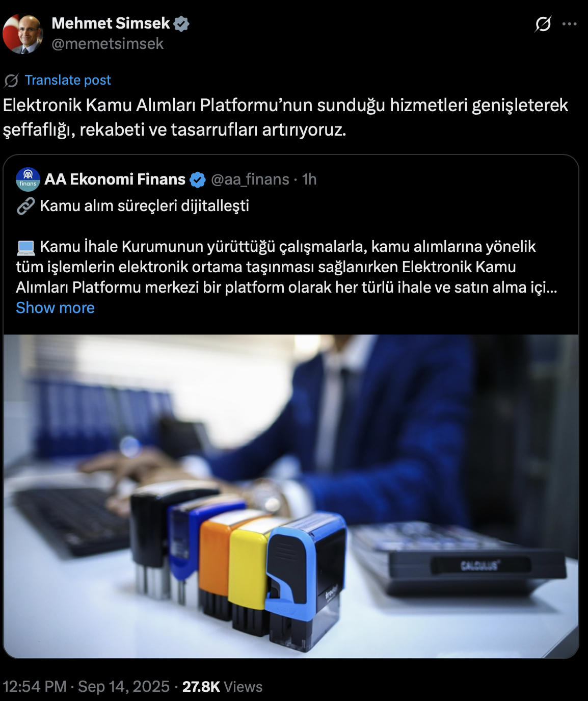Image resolution: width=588 pixels, height=701 pixels.
Task: Open quoted post via 'Kamu alım süreçleri dijitalleşti'
Action: (145, 205)
